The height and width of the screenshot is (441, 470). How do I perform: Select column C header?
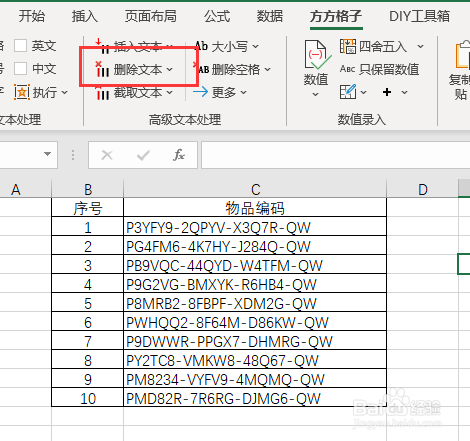[x=255, y=189]
